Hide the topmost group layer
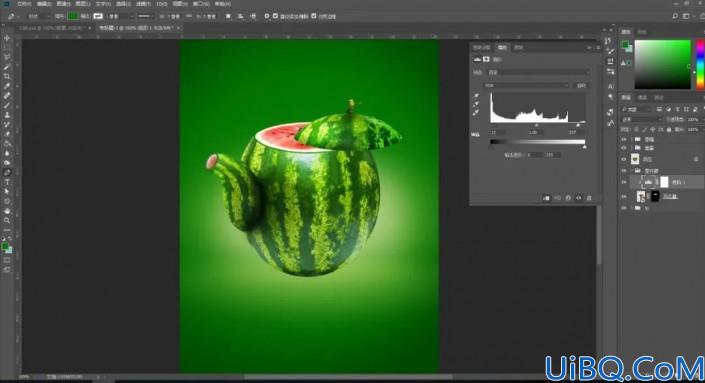 click(624, 139)
